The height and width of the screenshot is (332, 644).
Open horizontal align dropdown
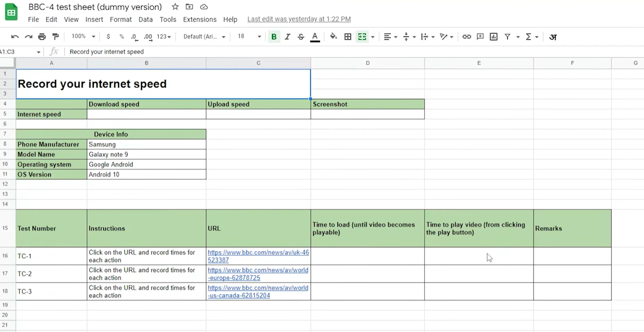tap(390, 37)
